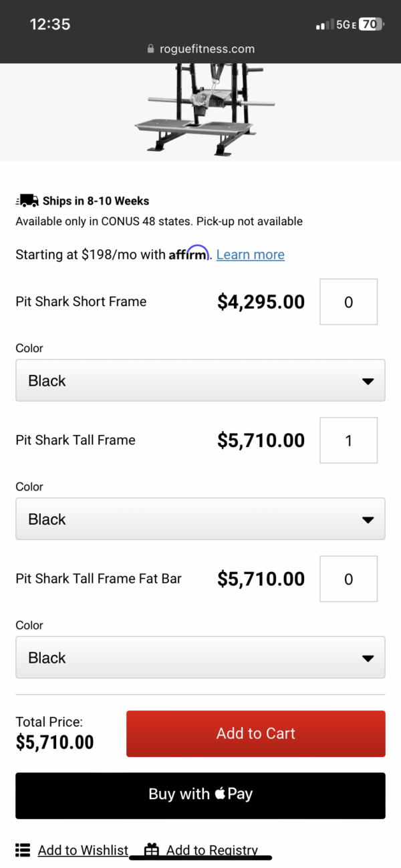Select Add to Registry
401x868 pixels.
211,849
